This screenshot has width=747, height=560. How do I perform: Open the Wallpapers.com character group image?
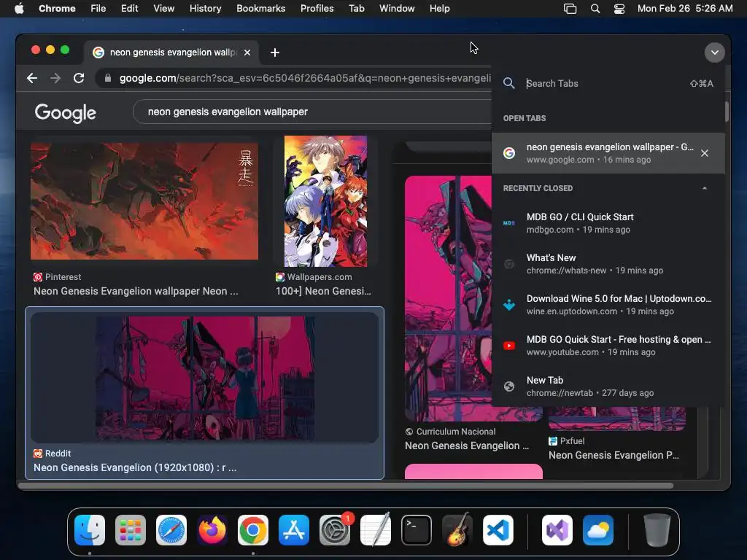point(326,201)
